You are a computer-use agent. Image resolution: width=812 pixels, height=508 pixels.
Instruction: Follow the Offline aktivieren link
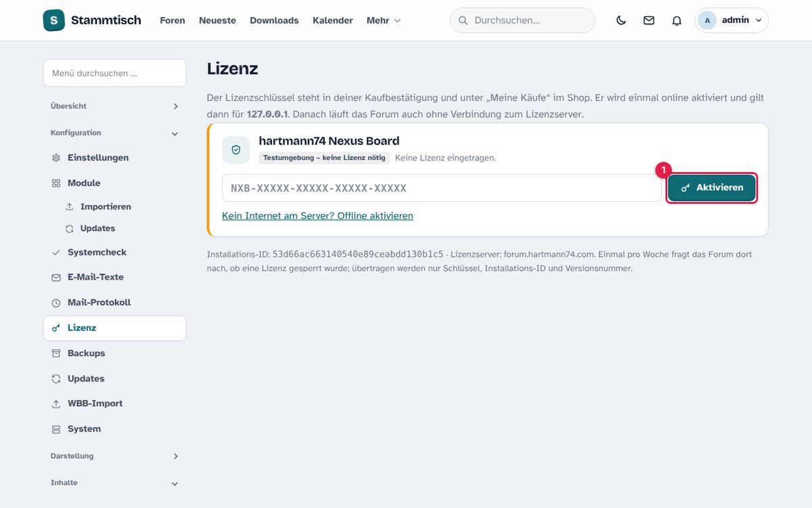317,215
